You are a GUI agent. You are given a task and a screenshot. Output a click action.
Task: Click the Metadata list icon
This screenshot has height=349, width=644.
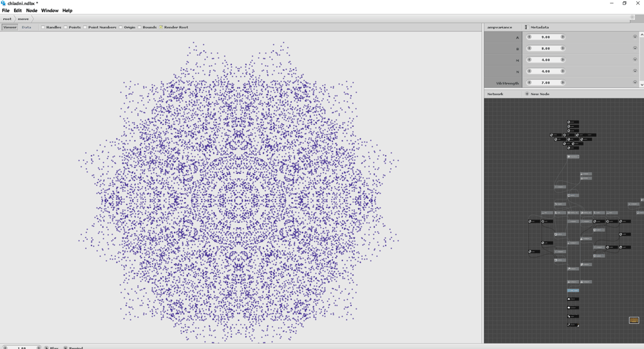click(x=527, y=27)
